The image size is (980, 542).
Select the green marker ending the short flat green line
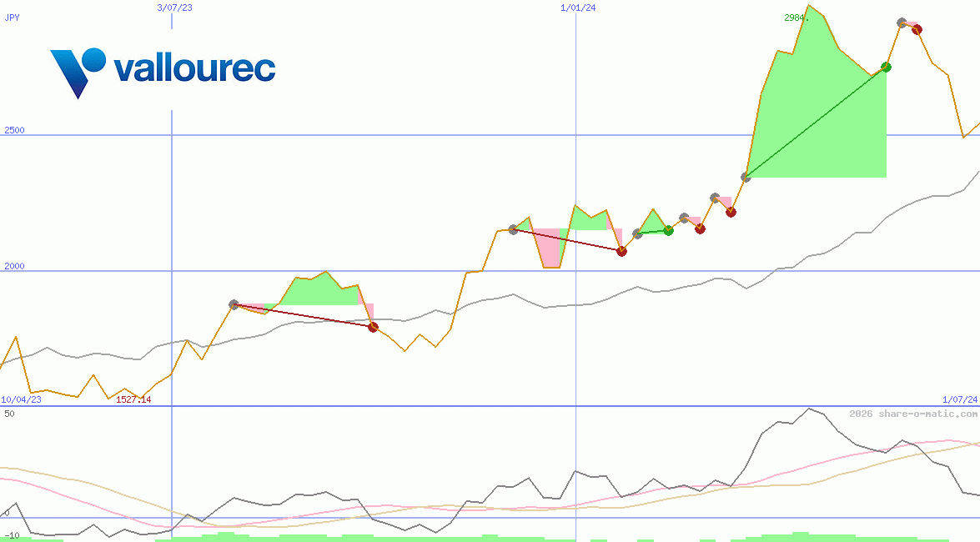(668, 230)
